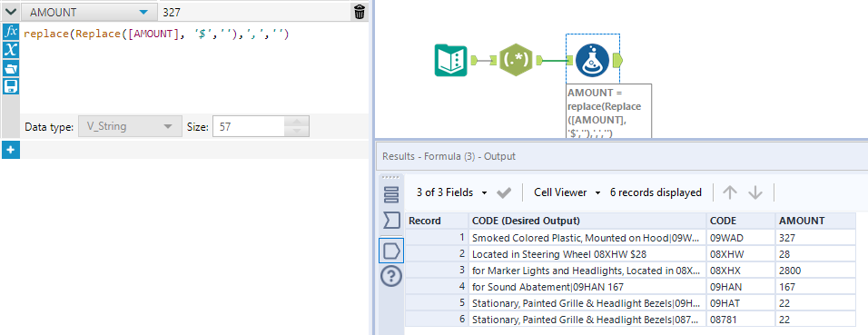Viewport: 868px width, 335px height.
Task: Open the Cell Viewer dropdown
Action: pyautogui.click(x=567, y=192)
